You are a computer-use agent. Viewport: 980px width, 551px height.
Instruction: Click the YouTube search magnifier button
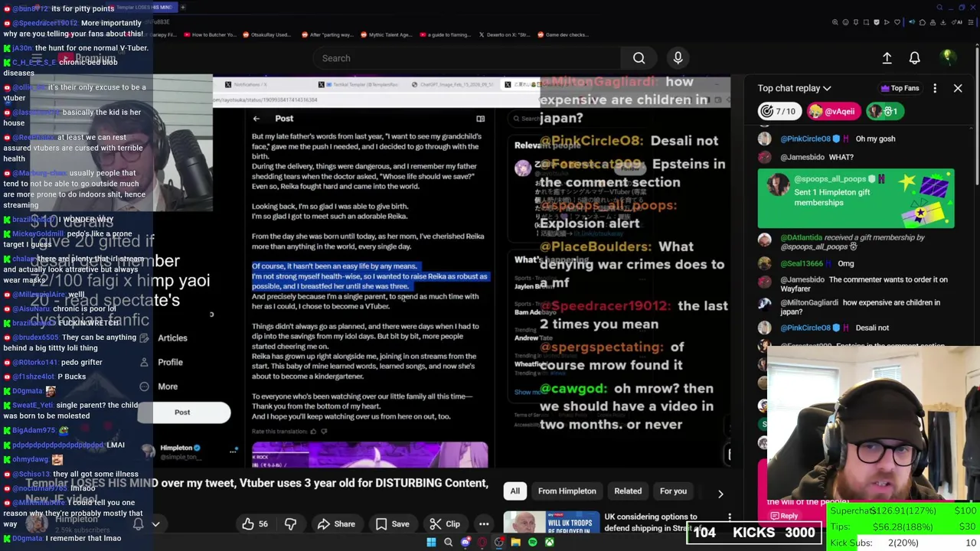point(639,58)
